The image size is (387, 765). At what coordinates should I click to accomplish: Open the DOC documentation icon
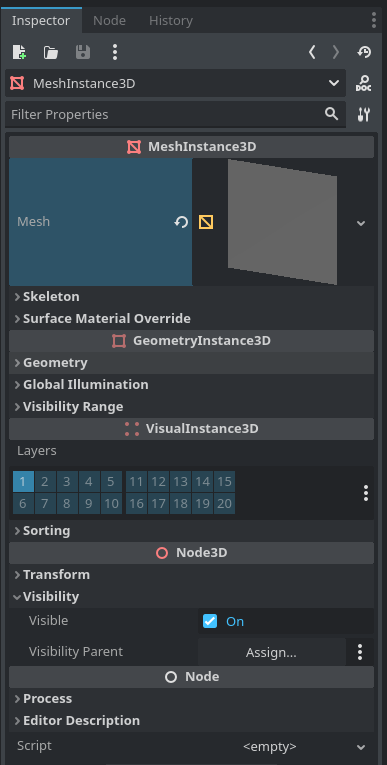364,83
